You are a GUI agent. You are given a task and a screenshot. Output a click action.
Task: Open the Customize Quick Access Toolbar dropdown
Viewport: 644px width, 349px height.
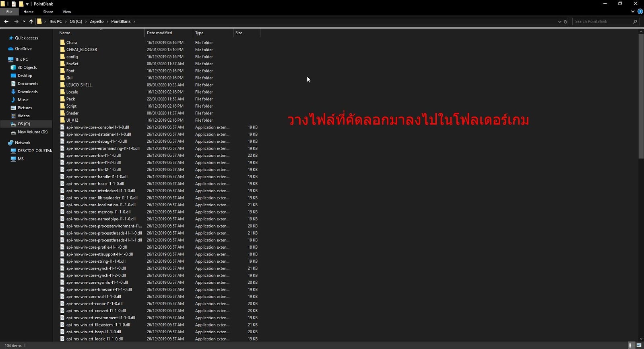click(x=27, y=4)
